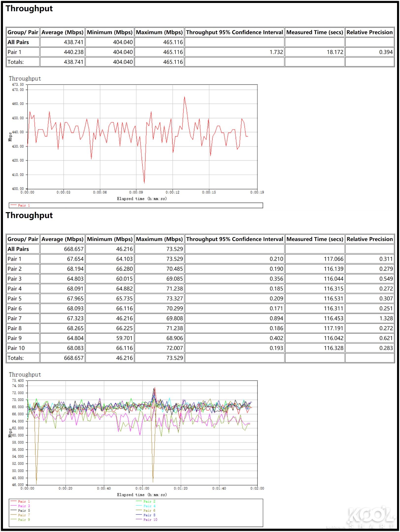Click the 75.400 y-axis label
Screen dimensions: 400x532
(x=18, y=380)
